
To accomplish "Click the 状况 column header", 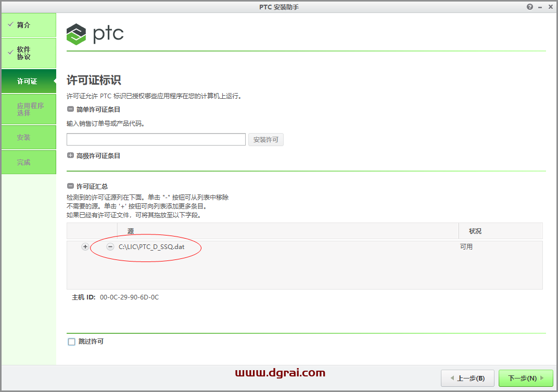I will point(501,231).
